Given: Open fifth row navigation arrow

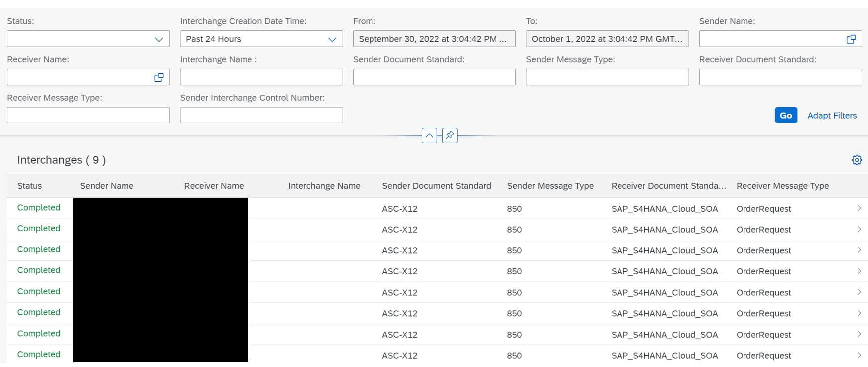Looking at the screenshot, I should pyautogui.click(x=859, y=292).
